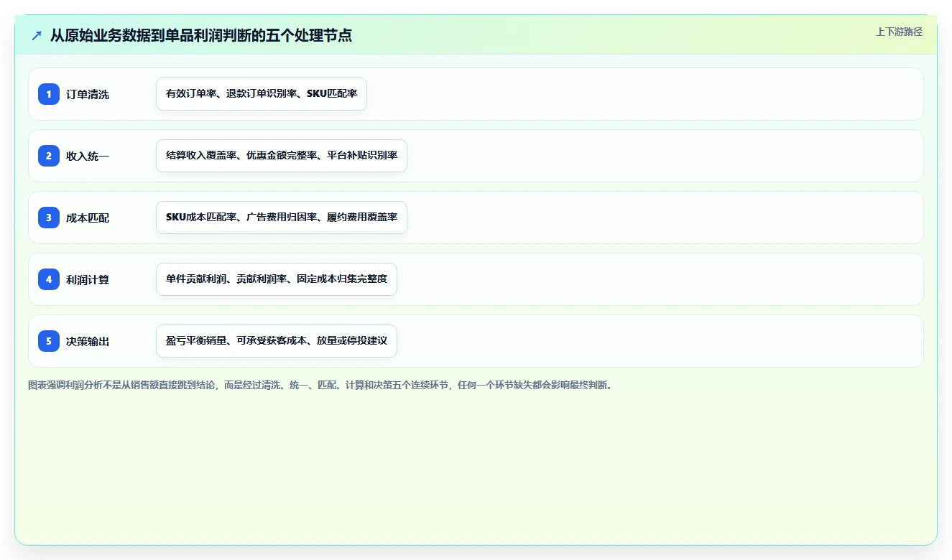Select the 收入统一 step label

pyautogui.click(x=88, y=156)
